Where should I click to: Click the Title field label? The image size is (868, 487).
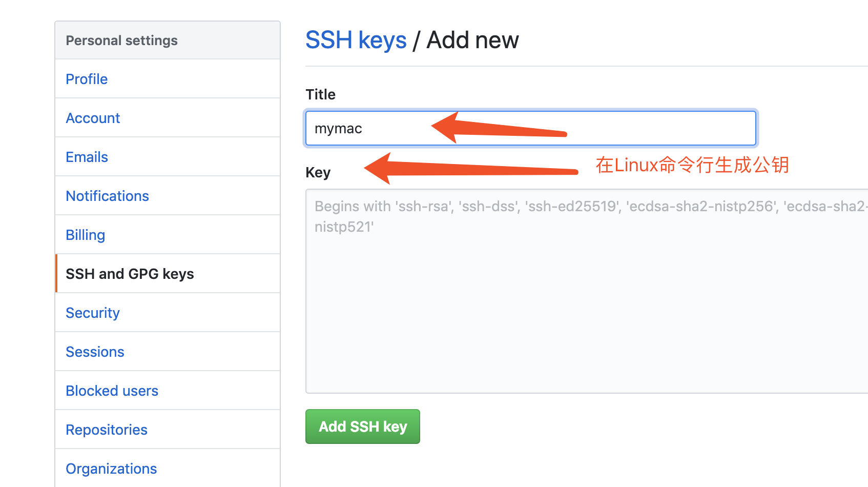coord(320,94)
